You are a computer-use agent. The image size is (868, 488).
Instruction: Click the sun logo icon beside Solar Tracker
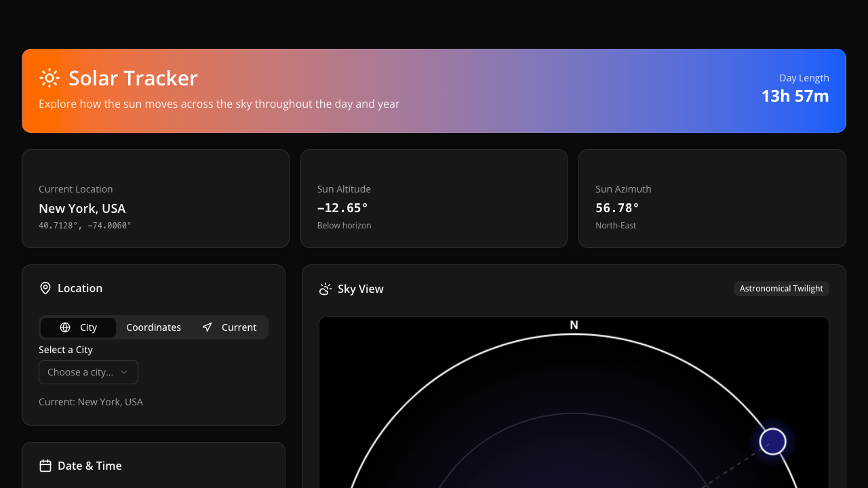50,78
